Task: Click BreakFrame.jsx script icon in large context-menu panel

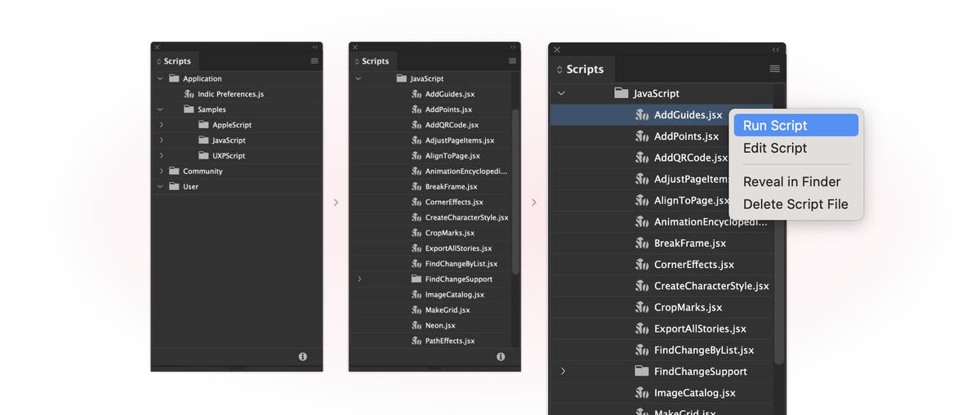Action: 642,243
